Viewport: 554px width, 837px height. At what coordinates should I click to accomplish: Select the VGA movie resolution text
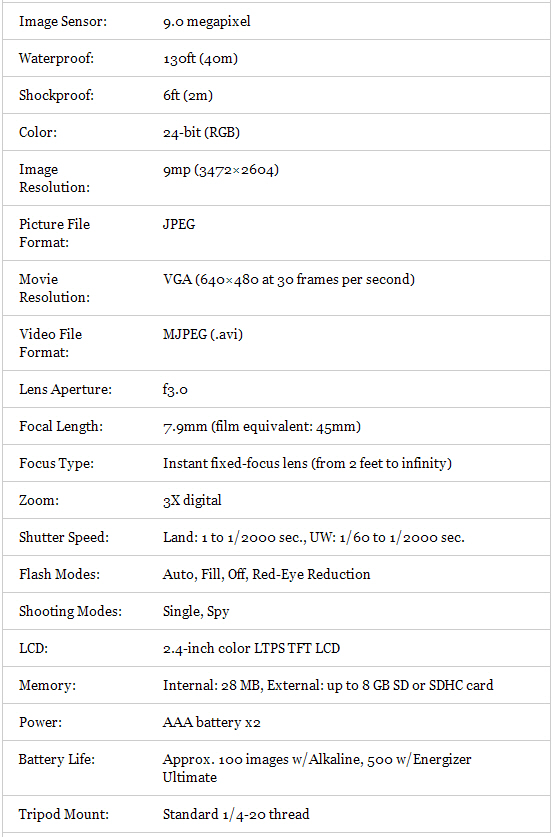coord(289,279)
